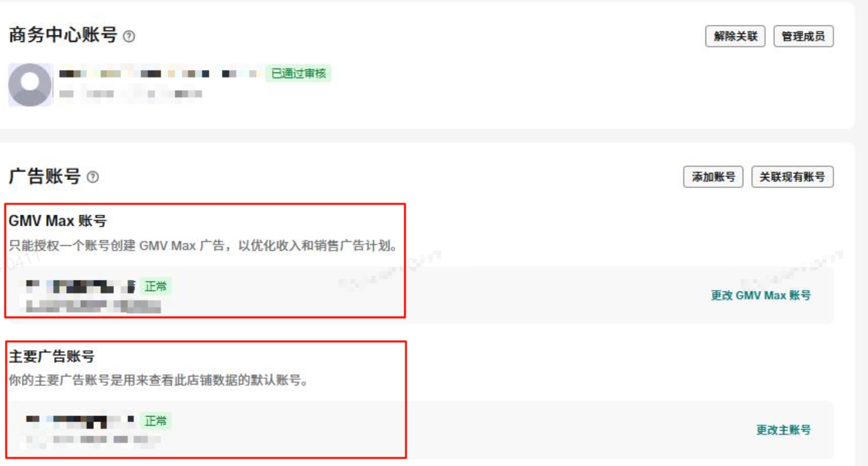Click 关联现有账号 button
868x466 pixels.
click(x=793, y=177)
